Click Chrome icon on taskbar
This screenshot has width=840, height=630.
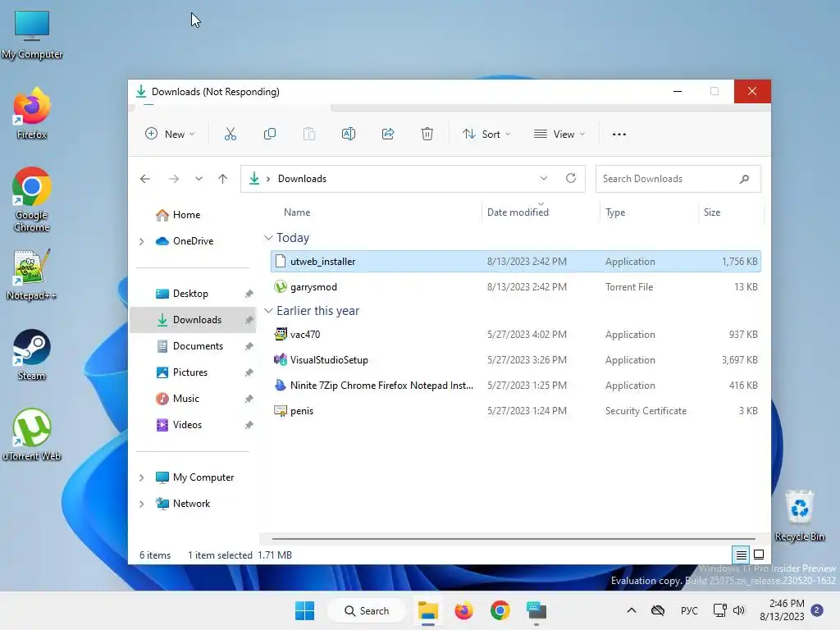pyautogui.click(x=500, y=610)
